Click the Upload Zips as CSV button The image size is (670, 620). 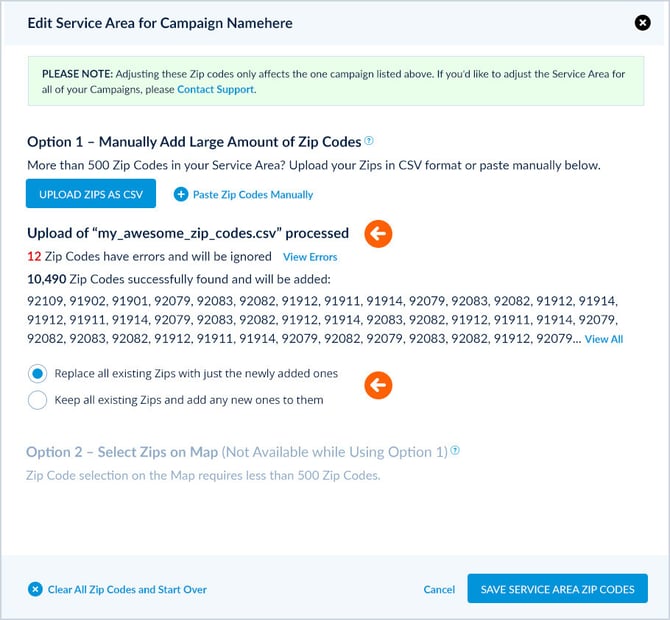pos(91,194)
